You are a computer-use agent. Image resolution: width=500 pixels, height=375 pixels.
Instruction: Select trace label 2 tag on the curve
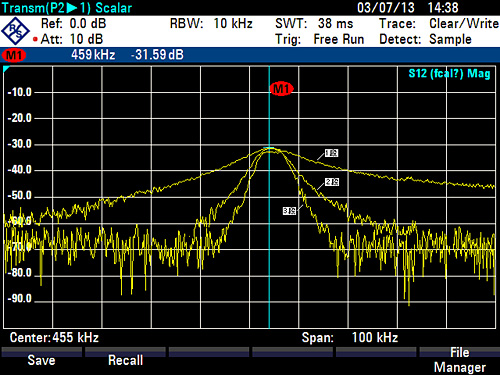pyautogui.click(x=332, y=182)
